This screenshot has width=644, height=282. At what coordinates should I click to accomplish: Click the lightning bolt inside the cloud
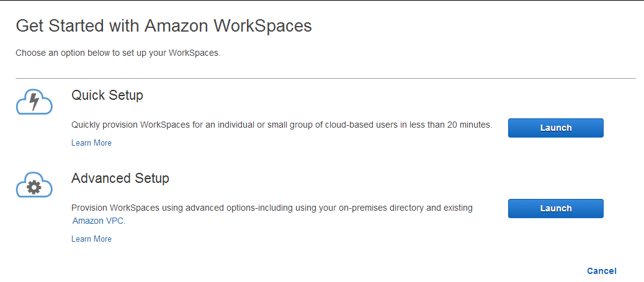pyautogui.click(x=35, y=102)
